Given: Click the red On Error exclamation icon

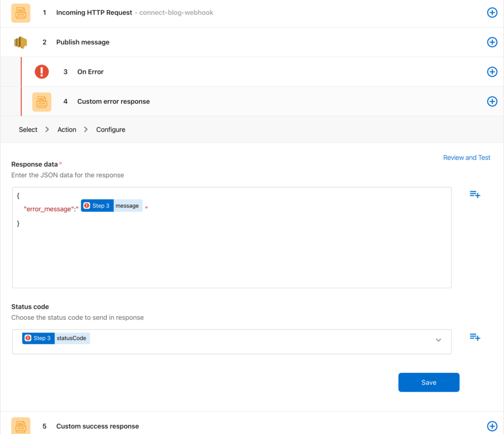Looking at the screenshot, I should [x=42, y=72].
